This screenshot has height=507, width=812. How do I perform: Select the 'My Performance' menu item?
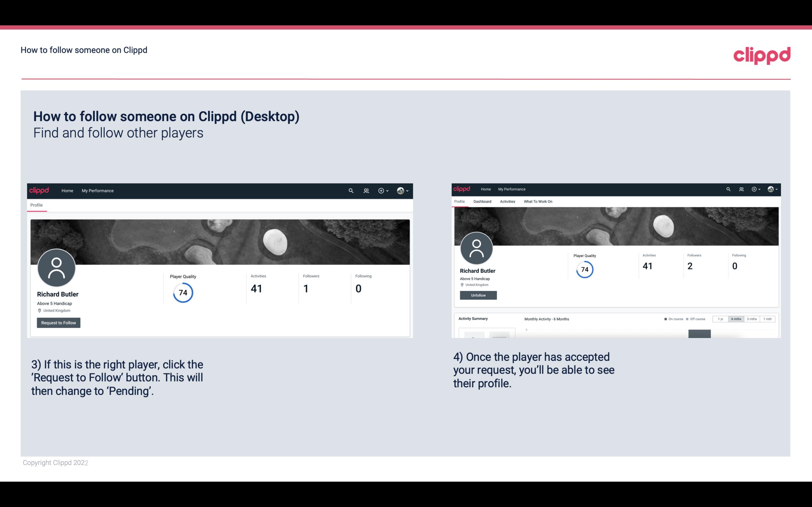coord(98,190)
